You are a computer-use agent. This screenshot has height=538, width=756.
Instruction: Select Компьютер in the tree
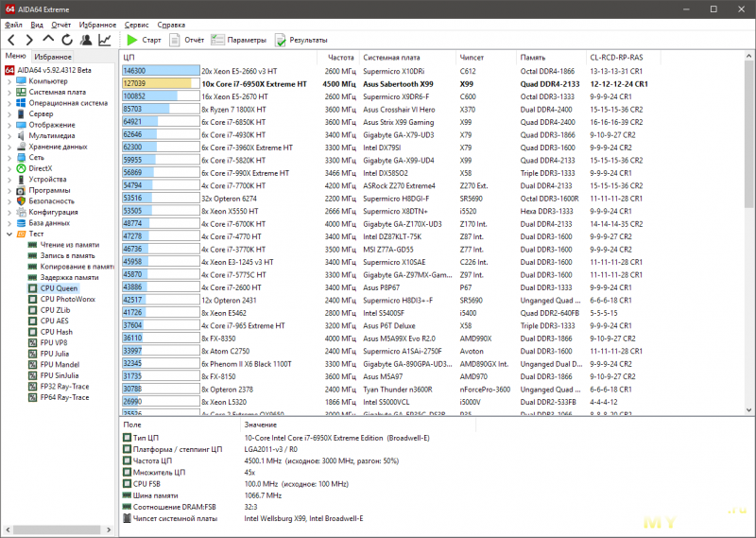(48, 81)
